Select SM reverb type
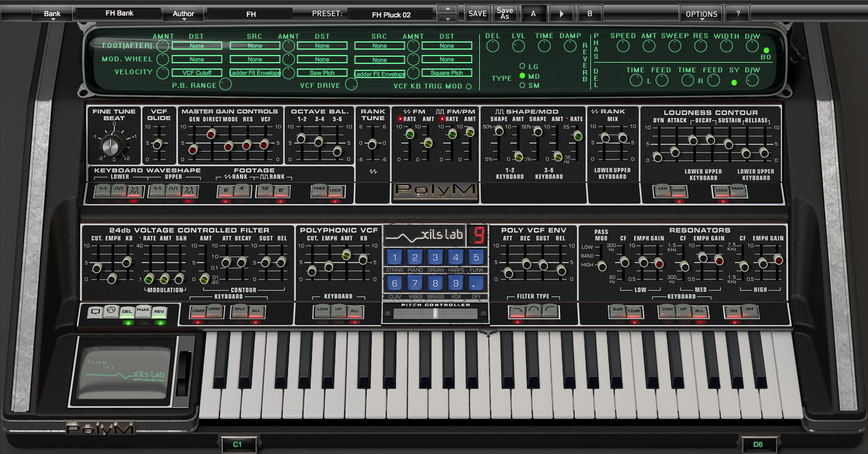Viewport: 868px width, 454px height. (x=522, y=85)
